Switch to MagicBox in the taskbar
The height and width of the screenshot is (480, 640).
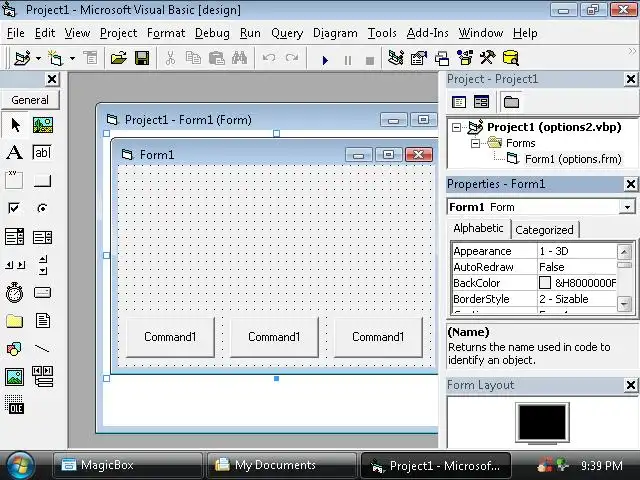coord(128,465)
